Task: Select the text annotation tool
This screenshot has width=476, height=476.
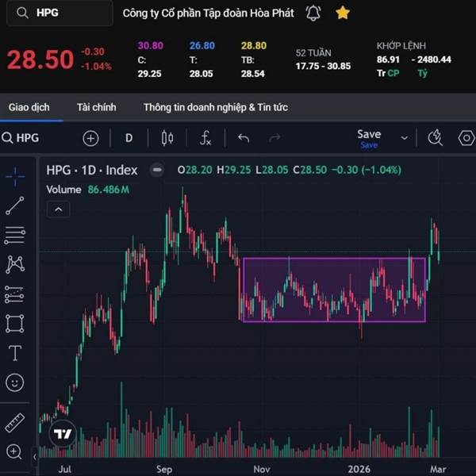Action: click(14, 353)
